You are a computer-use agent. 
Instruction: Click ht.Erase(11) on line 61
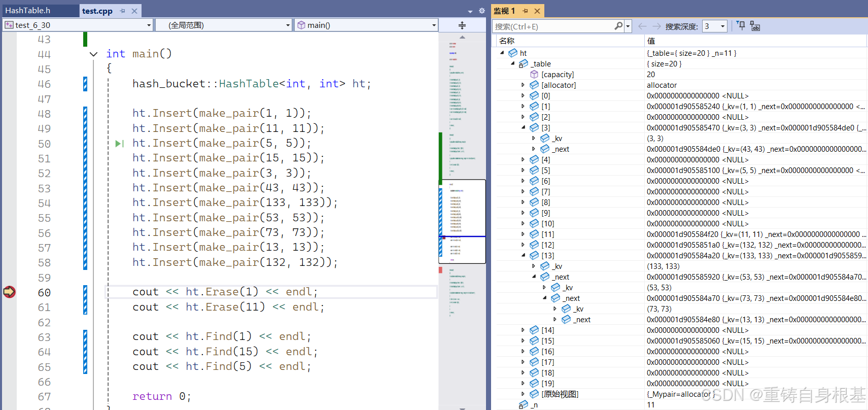(x=225, y=307)
